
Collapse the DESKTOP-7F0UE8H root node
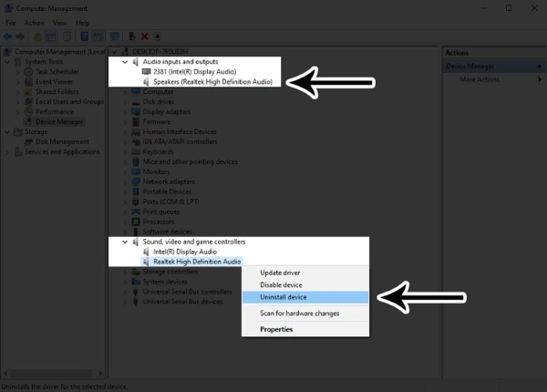pos(114,52)
